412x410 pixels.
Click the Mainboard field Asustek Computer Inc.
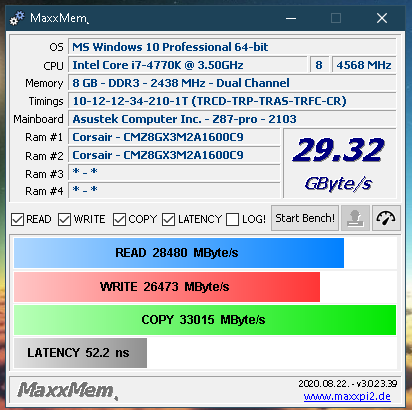[x=232, y=119]
